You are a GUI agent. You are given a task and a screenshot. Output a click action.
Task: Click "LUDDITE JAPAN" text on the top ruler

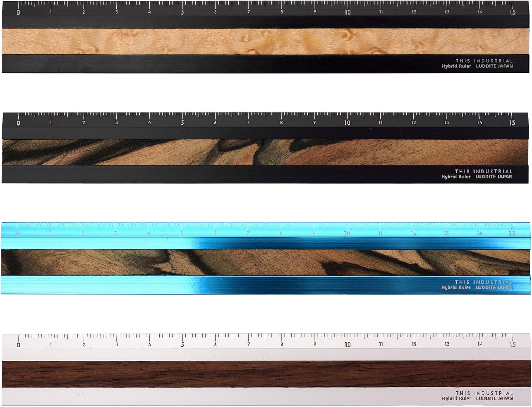point(494,66)
